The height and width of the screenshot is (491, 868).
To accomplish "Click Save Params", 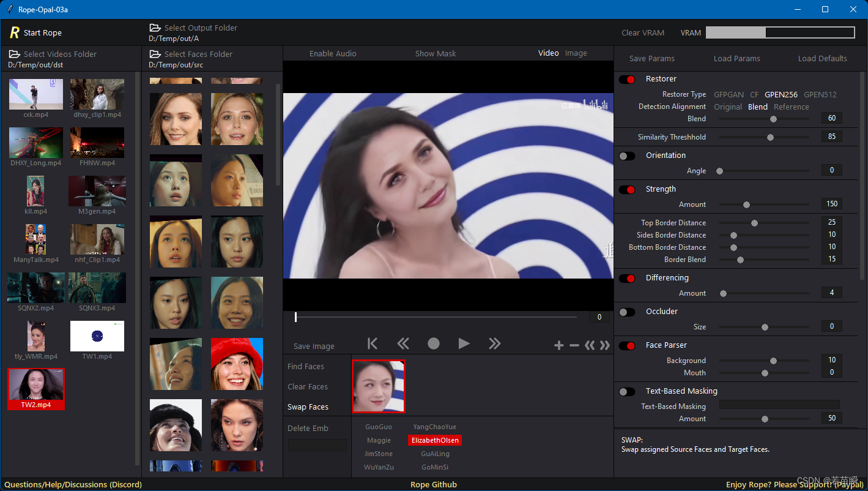I will 652,58.
